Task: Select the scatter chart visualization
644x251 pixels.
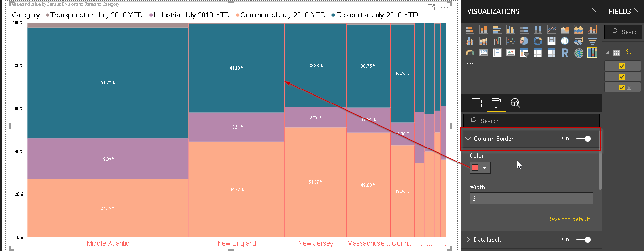Action: point(510,41)
